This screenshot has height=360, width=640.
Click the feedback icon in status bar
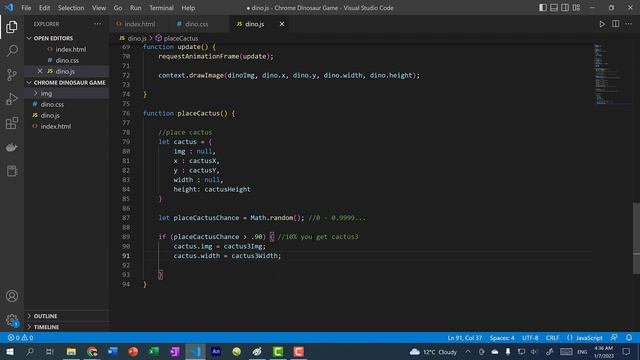click(x=614, y=338)
